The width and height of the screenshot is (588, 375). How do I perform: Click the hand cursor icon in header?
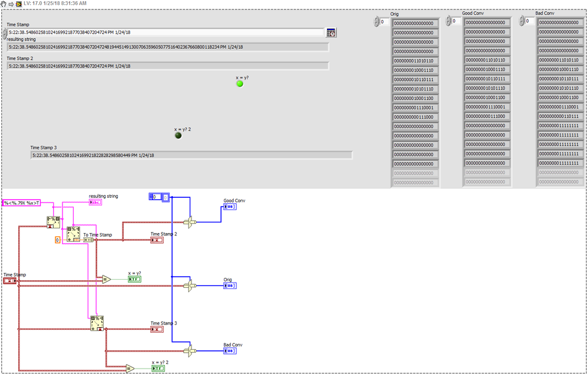click(x=4, y=4)
